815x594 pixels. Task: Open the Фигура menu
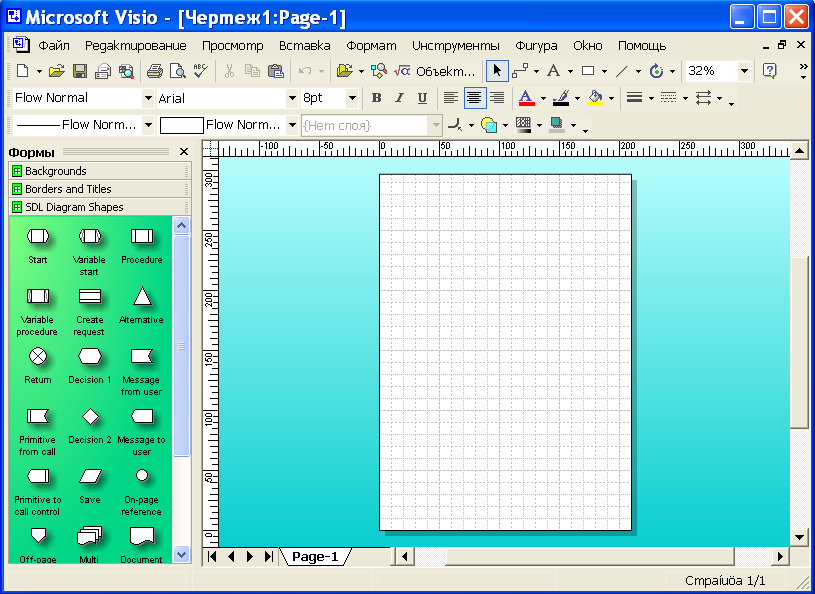tap(536, 46)
